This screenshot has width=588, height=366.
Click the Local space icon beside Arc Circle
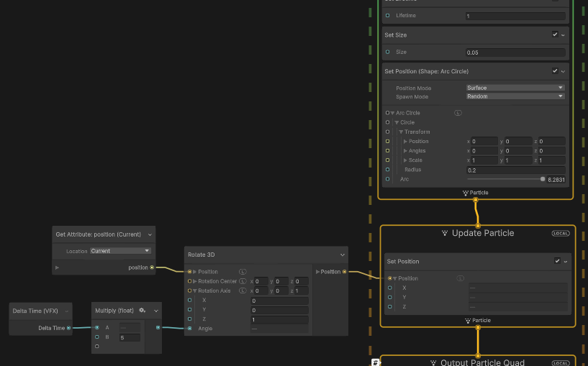(x=458, y=113)
